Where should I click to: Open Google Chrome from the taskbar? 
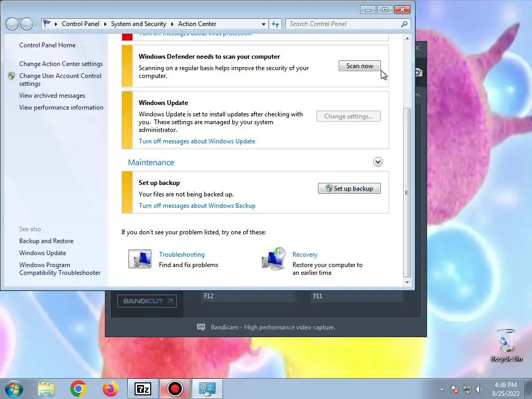point(78,389)
